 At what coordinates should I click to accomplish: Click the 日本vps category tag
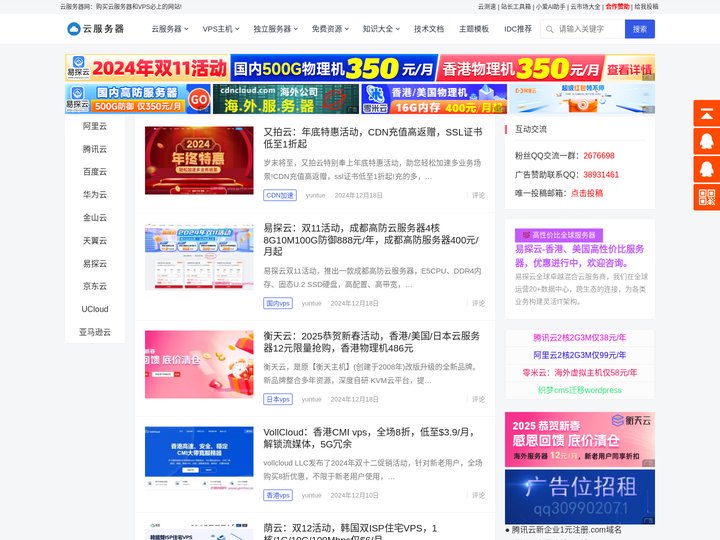pos(278,399)
